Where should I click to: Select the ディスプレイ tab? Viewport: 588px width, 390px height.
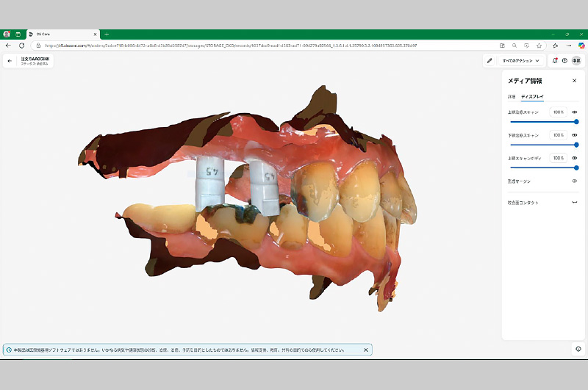531,96
